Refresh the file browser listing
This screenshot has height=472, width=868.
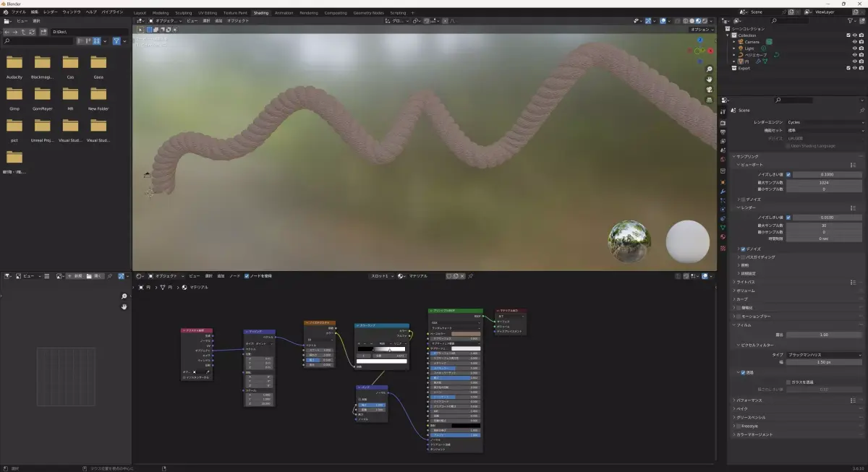32,32
